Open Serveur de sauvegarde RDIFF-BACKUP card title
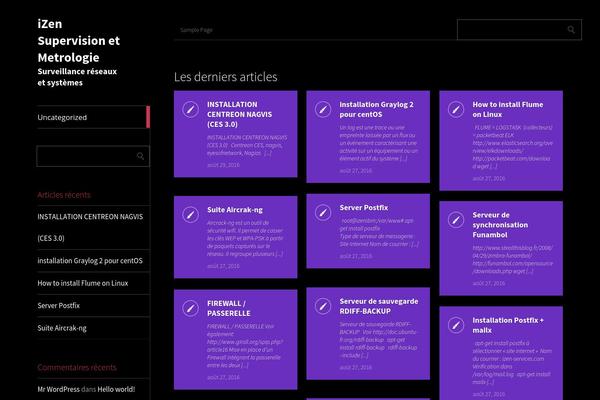 pos(379,306)
